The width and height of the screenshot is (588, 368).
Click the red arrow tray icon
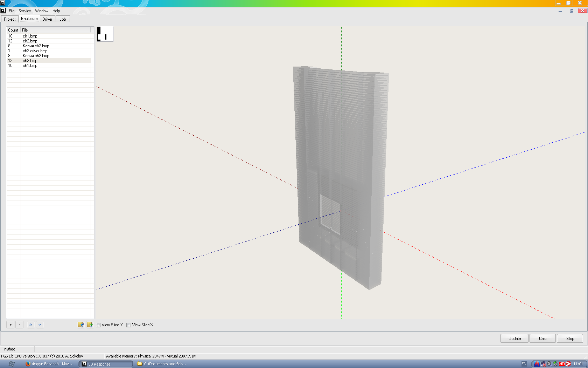click(568, 364)
